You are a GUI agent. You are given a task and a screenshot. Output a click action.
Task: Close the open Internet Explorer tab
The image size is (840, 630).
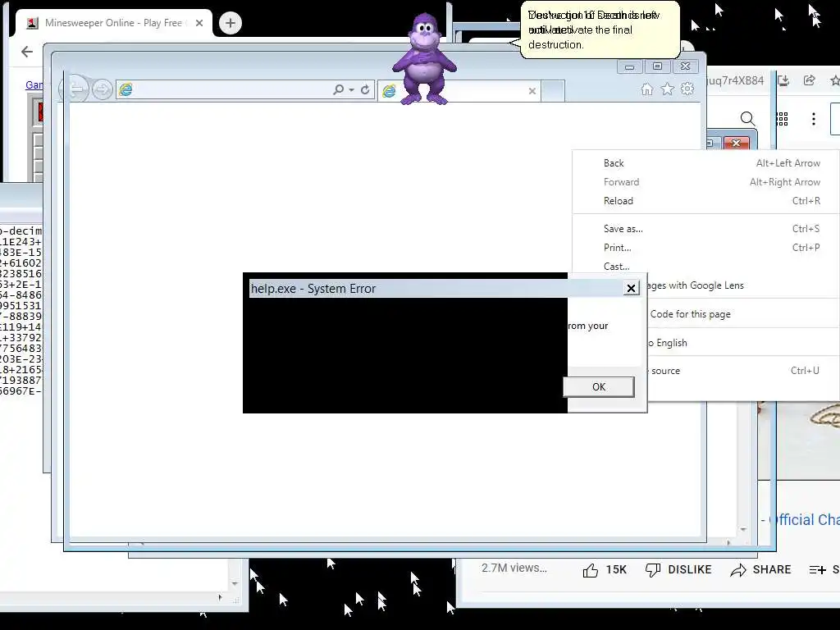pos(532,91)
